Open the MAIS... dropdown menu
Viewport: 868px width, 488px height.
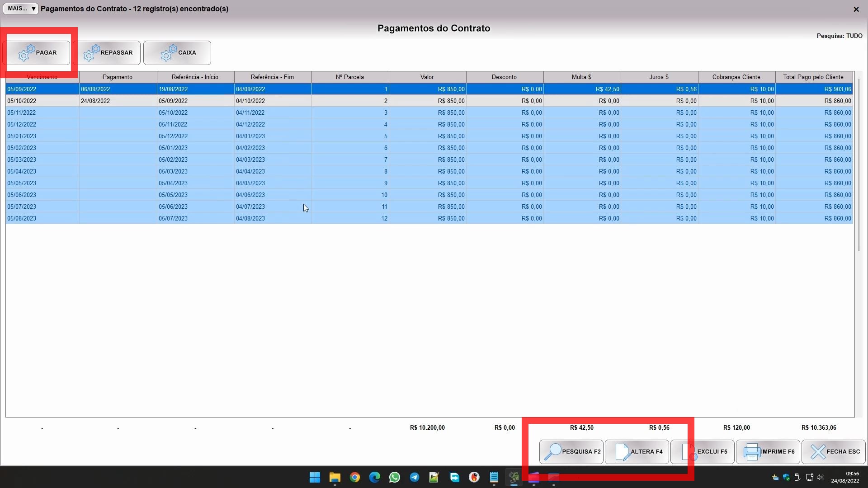(x=21, y=9)
